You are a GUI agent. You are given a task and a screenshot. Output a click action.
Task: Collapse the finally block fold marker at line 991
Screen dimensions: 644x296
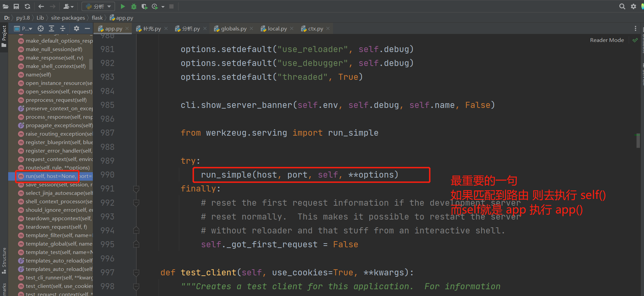[136, 188]
